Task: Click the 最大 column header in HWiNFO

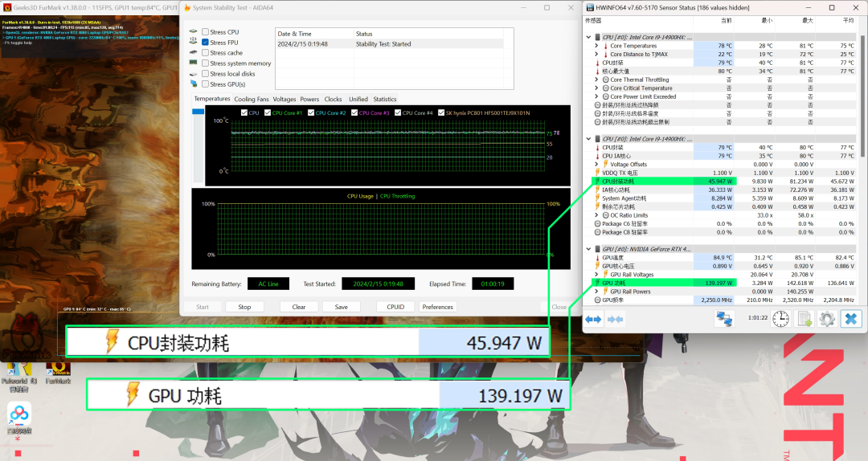Action: (808, 20)
